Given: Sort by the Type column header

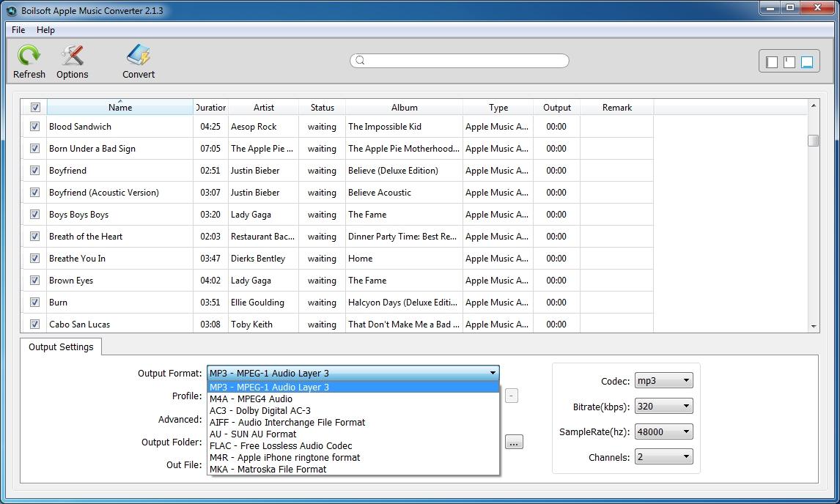Looking at the screenshot, I should (498, 107).
